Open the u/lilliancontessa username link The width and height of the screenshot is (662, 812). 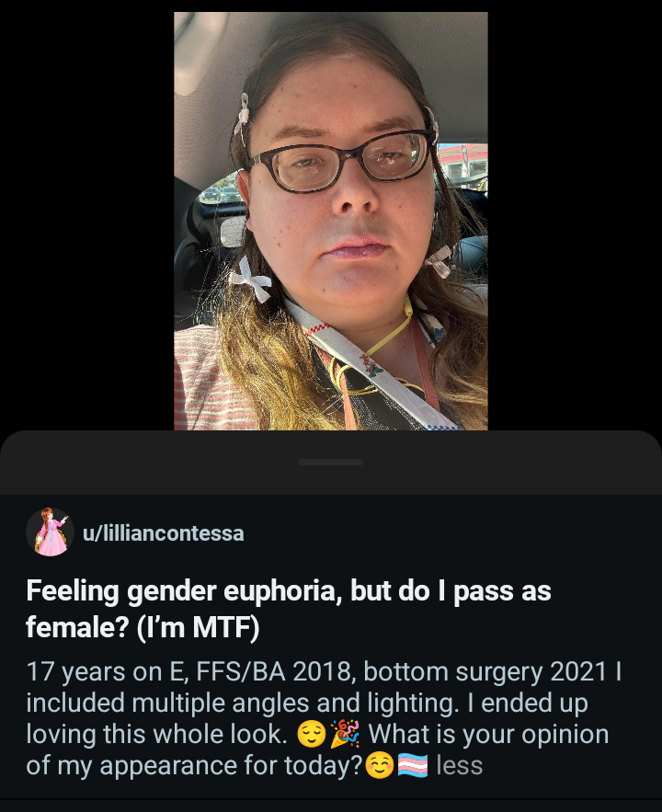click(163, 532)
